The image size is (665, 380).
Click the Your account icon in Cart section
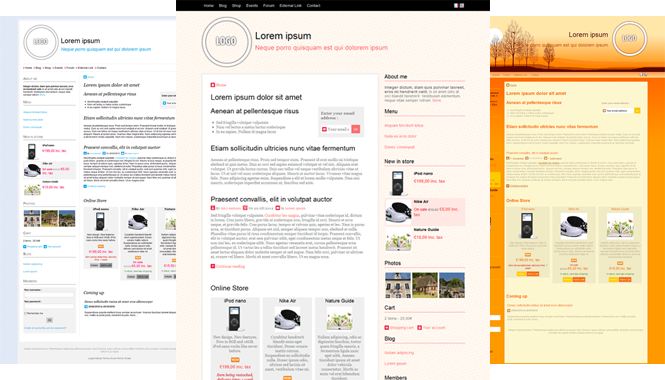(419, 327)
